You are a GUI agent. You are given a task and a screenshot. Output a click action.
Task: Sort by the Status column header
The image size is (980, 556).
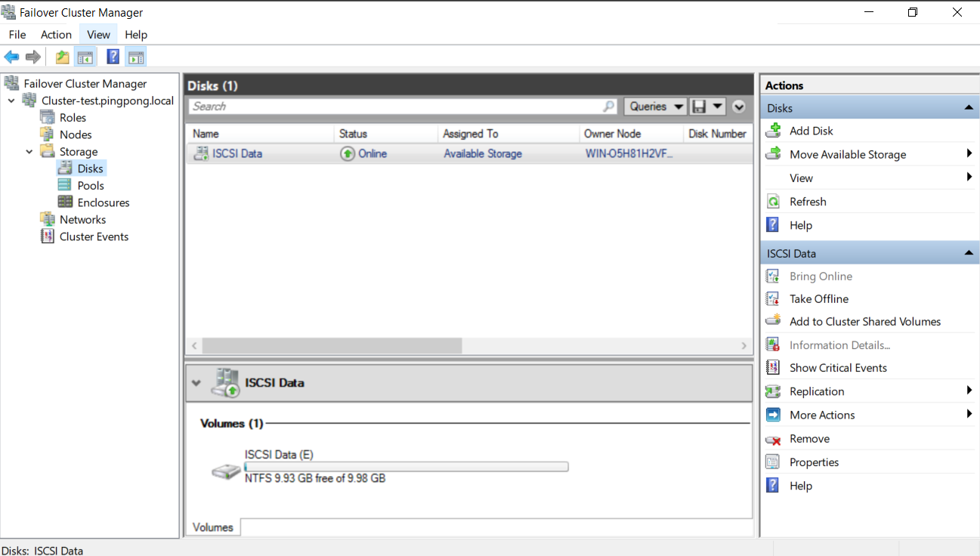(x=386, y=134)
